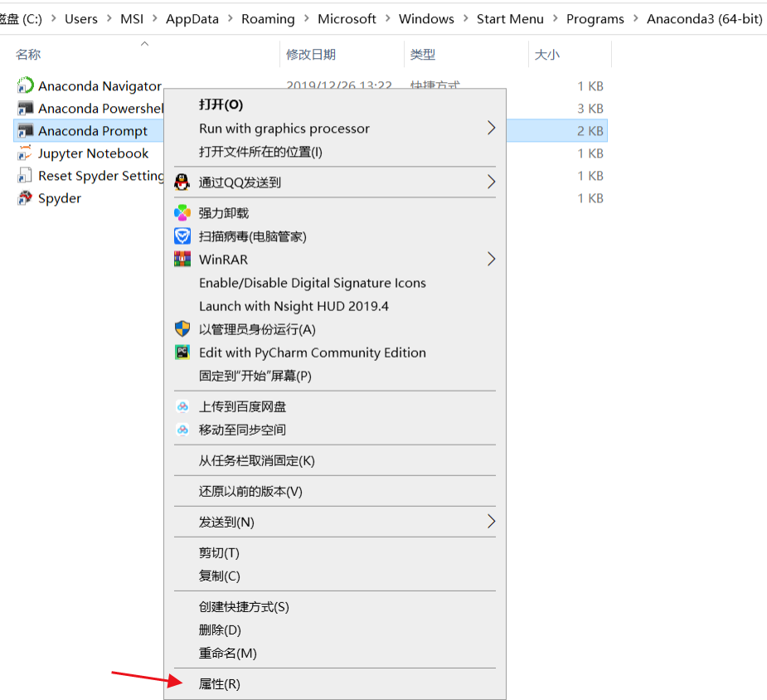The width and height of the screenshot is (767, 700).
Task: Open the chevron after Programs in path
Action: [x=635, y=18]
